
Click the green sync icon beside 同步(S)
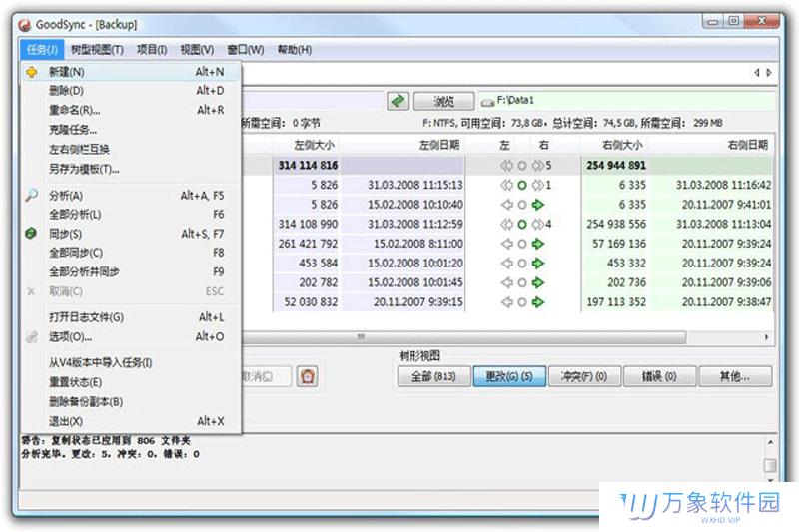click(31, 234)
